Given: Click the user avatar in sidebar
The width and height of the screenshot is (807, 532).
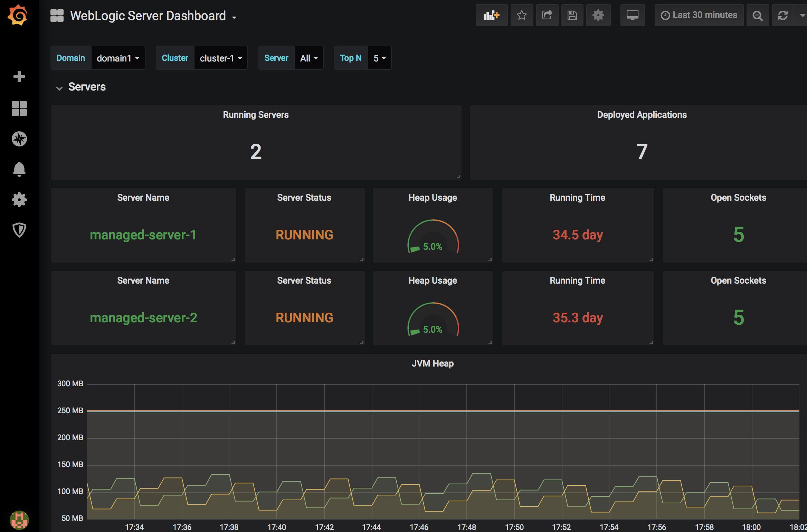Looking at the screenshot, I should click(x=19, y=520).
